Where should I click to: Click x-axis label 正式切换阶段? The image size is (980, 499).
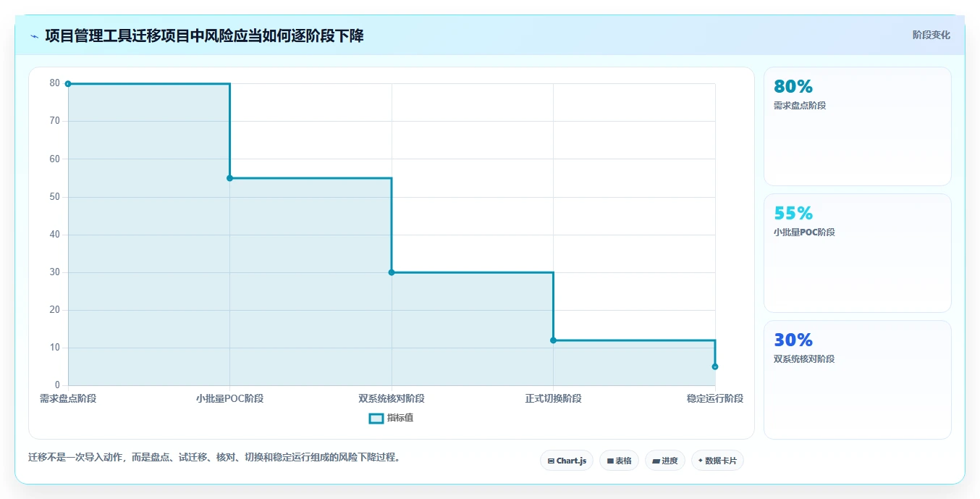[x=553, y=398]
